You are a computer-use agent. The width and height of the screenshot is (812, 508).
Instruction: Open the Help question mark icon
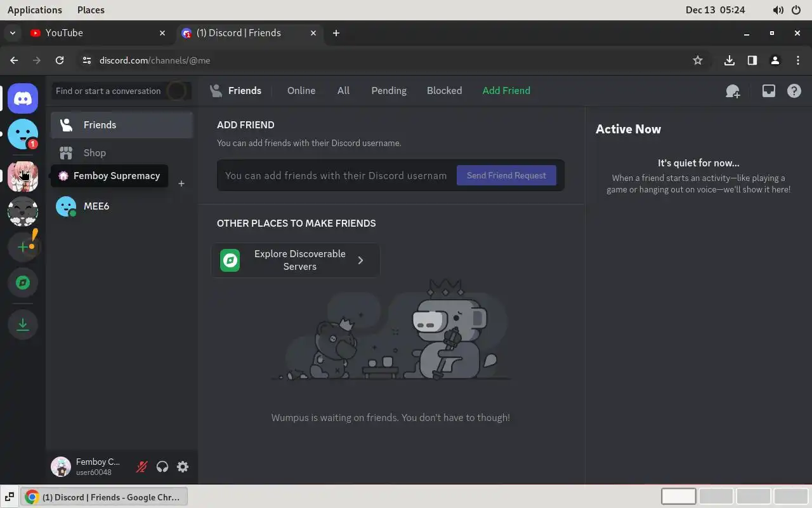point(794,91)
